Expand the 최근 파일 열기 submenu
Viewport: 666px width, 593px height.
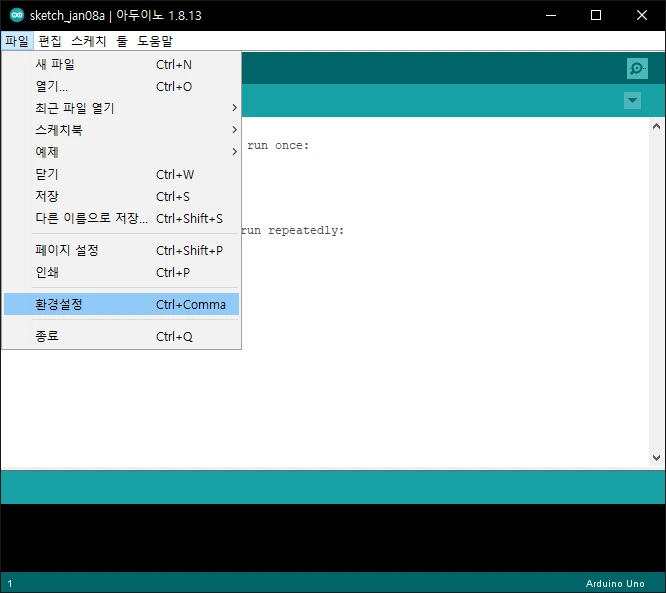click(121, 108)
